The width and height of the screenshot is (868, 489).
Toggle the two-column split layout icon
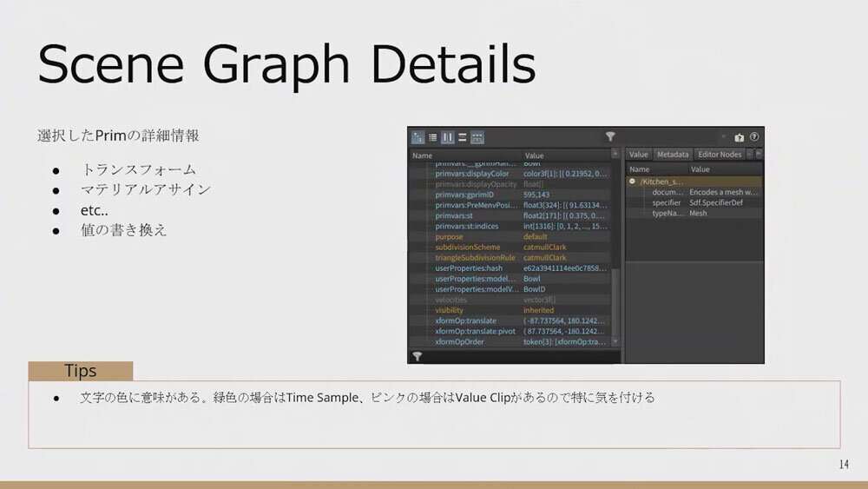[x=448, y=137]
